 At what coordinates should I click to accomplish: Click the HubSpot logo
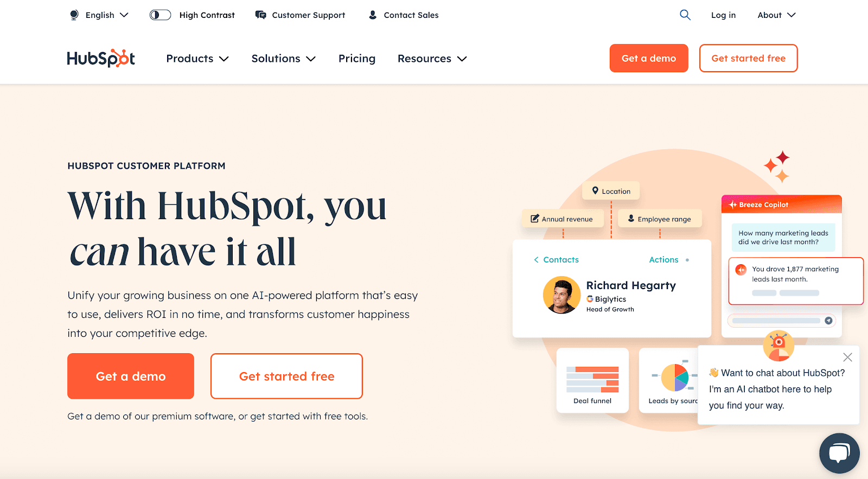tap(101, 58)
